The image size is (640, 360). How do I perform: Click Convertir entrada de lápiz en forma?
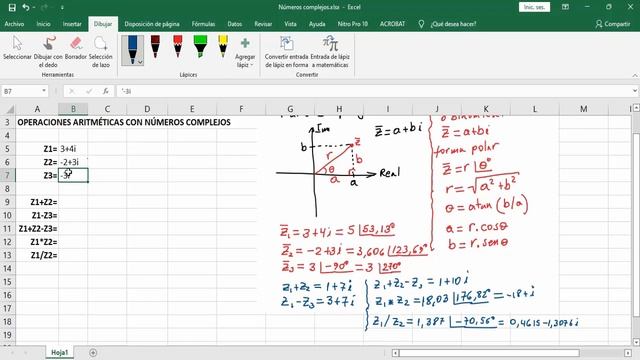click(x=287, y=52)
